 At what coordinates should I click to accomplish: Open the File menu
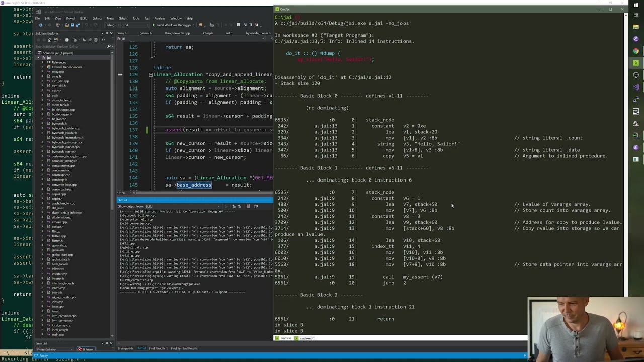coord(37,18)
